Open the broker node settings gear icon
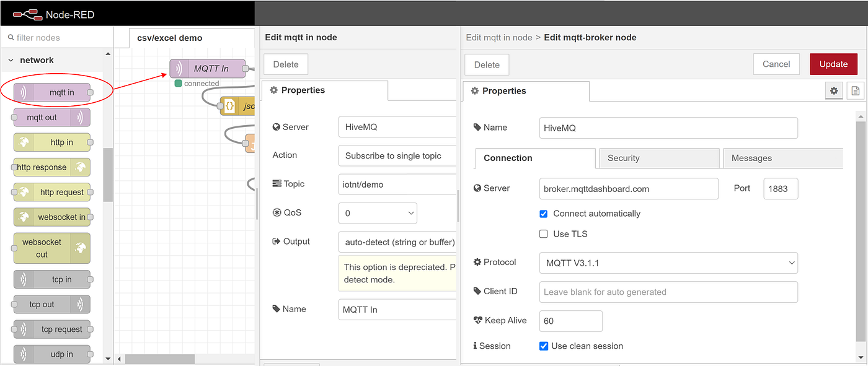This screenshot has height=366, width=868. coord(834,91)
